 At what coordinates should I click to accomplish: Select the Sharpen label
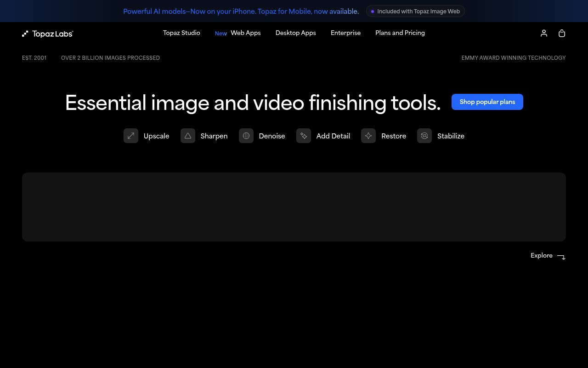coord(214,136)
